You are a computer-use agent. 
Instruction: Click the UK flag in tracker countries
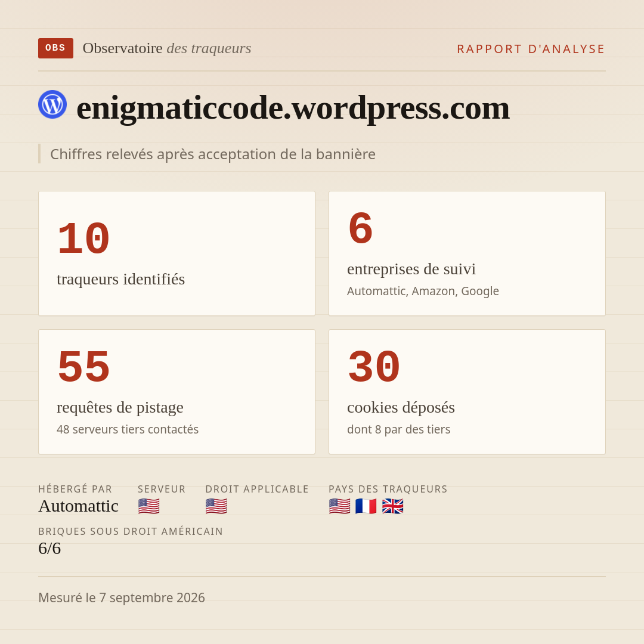pos(392,506)
